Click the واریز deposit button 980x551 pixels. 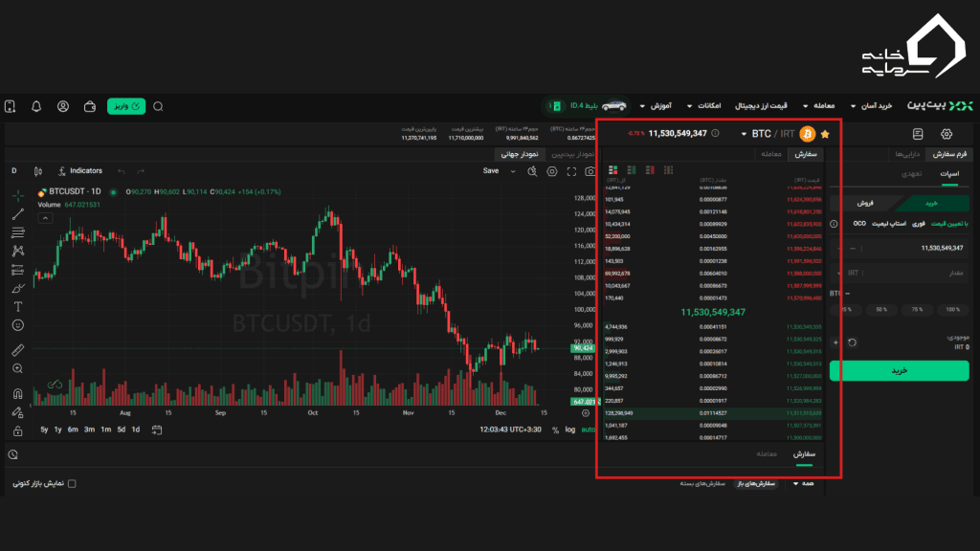[124, 105]
